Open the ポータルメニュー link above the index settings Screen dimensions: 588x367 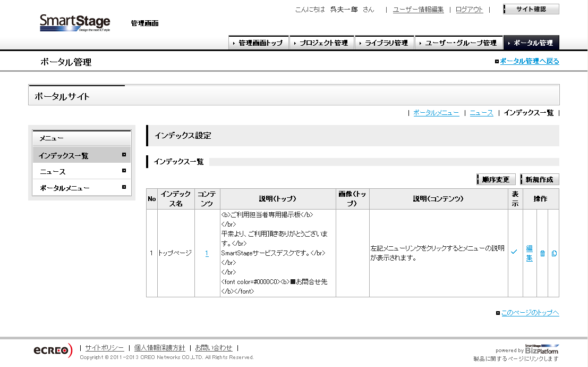(x=436, y=113)
